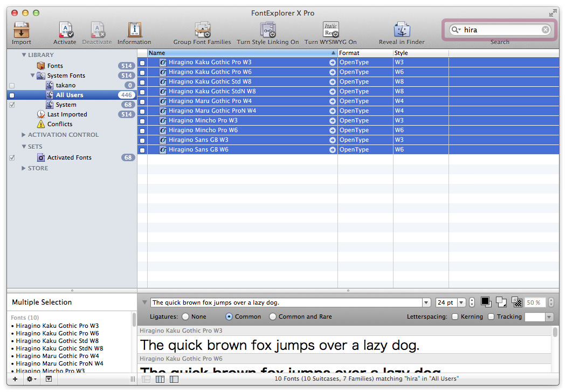This screenshot has height=392, width=566.
Task: Click arrow button on Hiragino Sans GB W3 row
Action: (x=333, y=140)
